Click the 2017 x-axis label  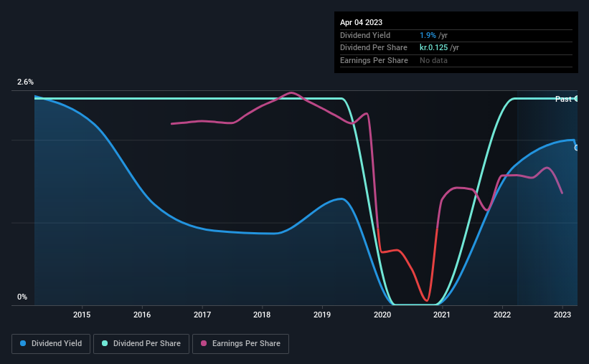tap(202, 315)
